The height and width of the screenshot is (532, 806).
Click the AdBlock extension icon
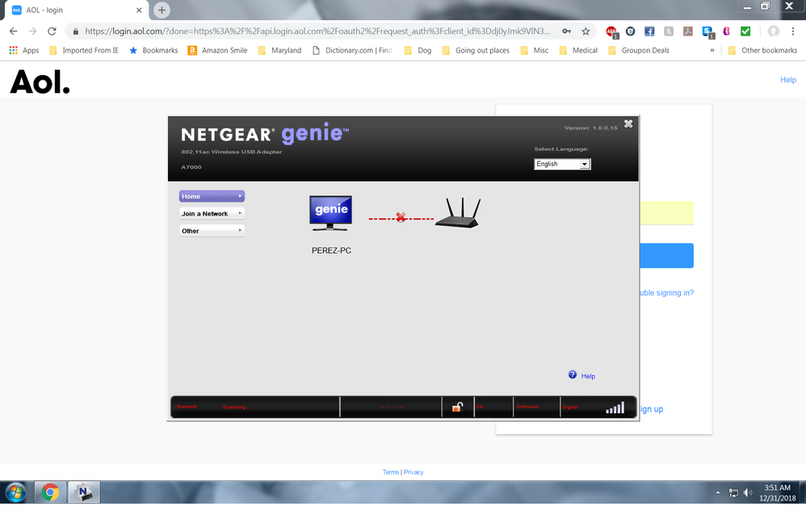click(x=611, y=31)
